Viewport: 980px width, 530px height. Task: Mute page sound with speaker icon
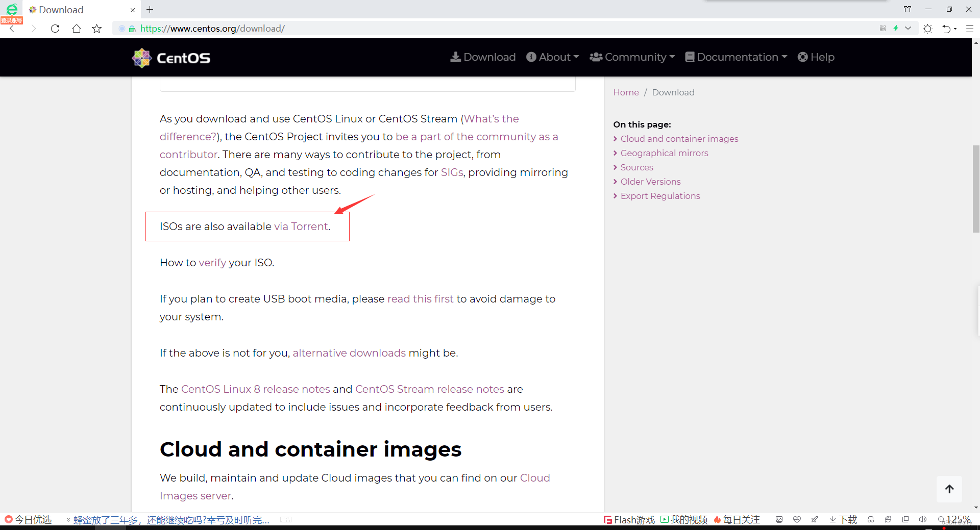pyautogui.click(x=923, y=519)
